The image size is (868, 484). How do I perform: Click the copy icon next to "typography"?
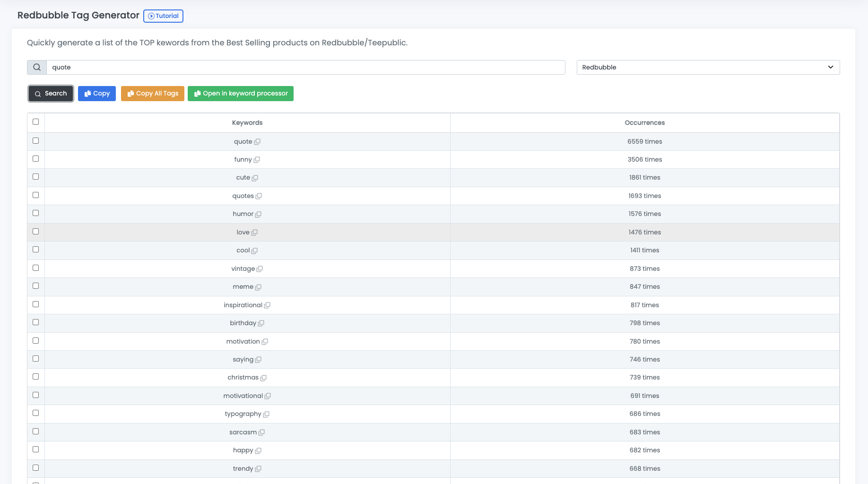tap(266, 414)
